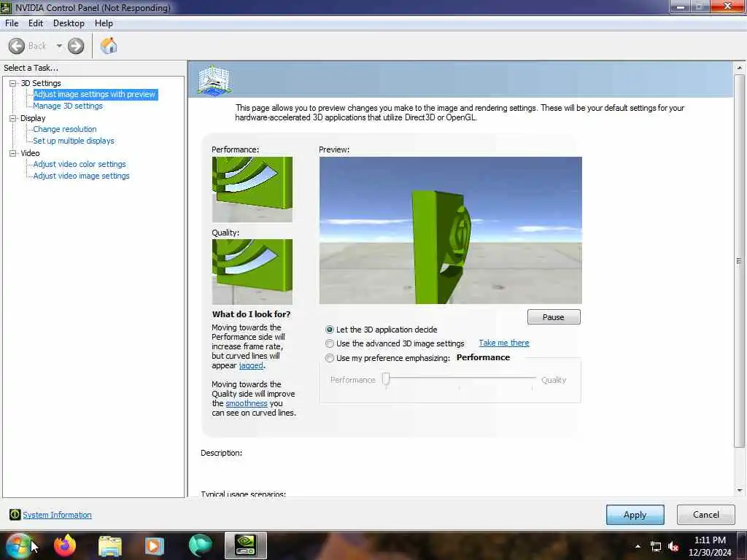Open the Help menu

(104, 23)
